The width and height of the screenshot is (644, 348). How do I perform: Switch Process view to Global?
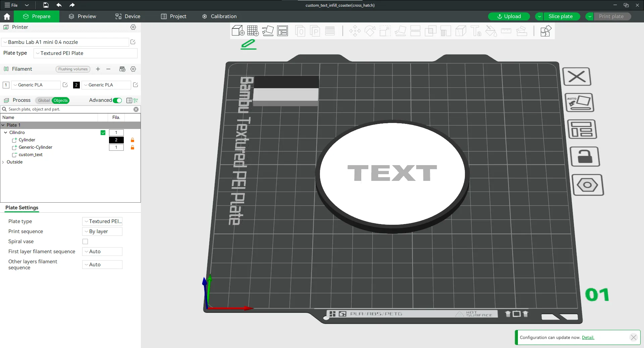(x=44, y=100)
